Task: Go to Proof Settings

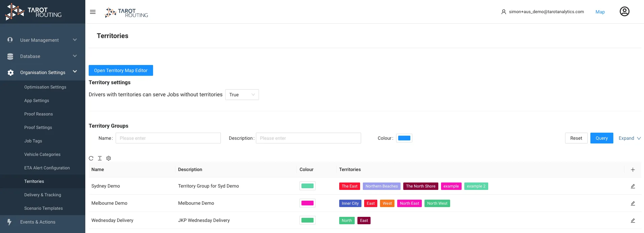Action: [38, 127]
